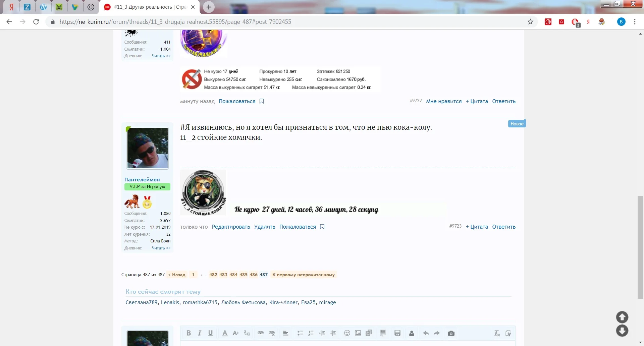Screen dimensions: 644x346
Task: Open the font size dropdown
Action: pyautogui.click(x=236, y=333)
